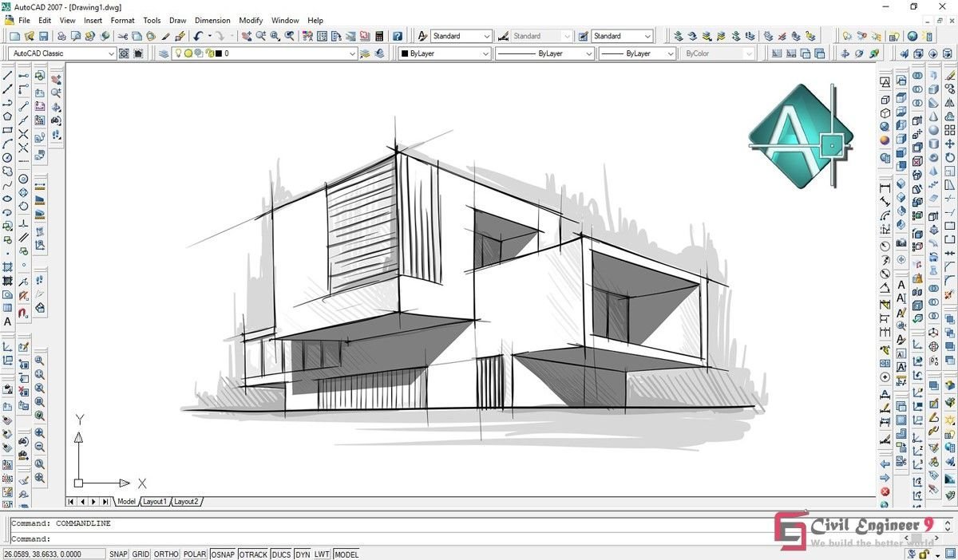
Task: Select the Polygon draw tool
Action: (7, 116)
